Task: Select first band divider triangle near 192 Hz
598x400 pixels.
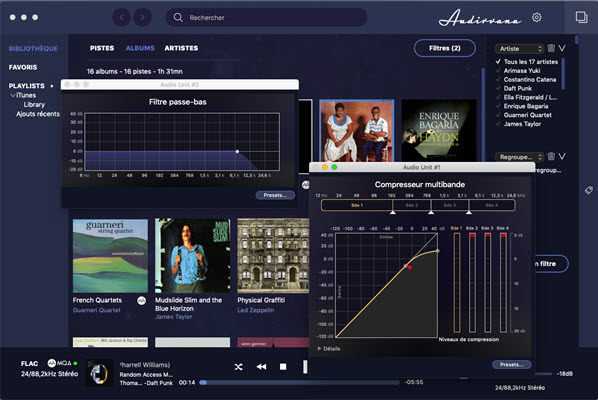Action: pos(393,212)
